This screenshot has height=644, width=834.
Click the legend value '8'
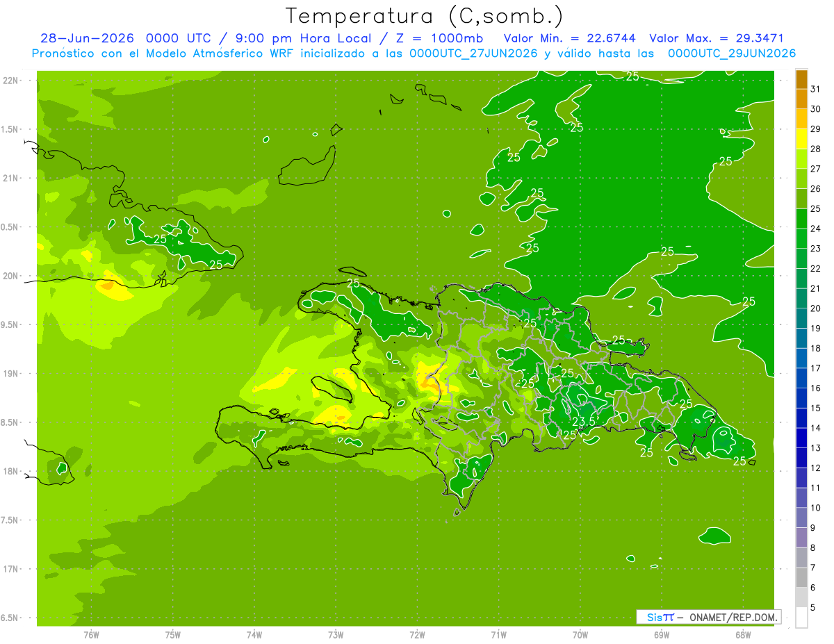813,547
